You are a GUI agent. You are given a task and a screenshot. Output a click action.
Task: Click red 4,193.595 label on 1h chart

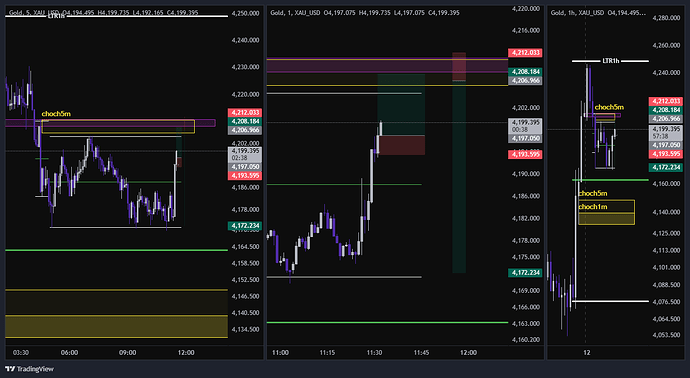666,154
